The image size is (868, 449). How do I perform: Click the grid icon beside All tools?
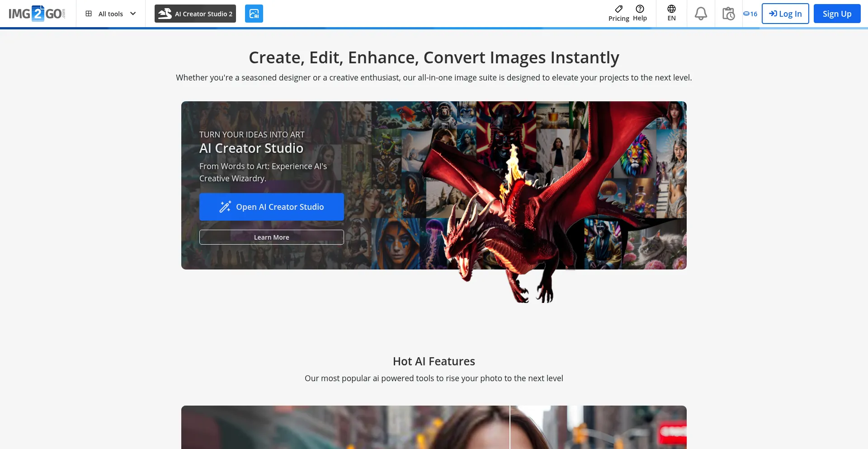click(89, 14)
